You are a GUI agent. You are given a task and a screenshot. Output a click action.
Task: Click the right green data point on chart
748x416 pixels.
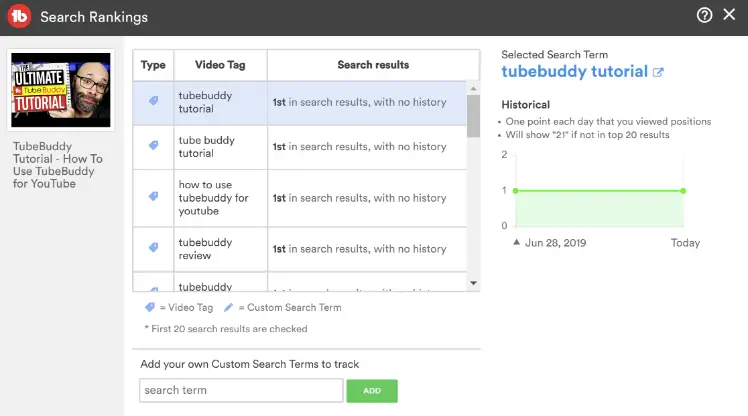pyautogui.click(x=683, y=191)
